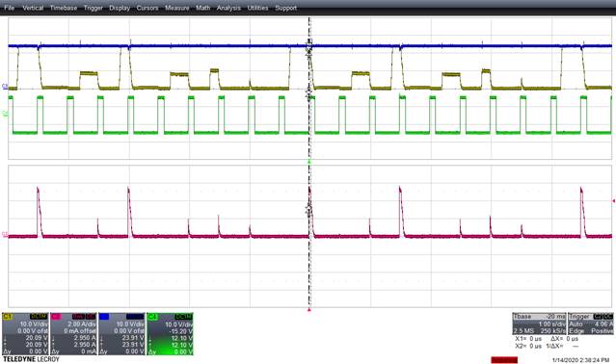
Task: Click the blue channel descriptor box
Action: [x=121, y=334]
